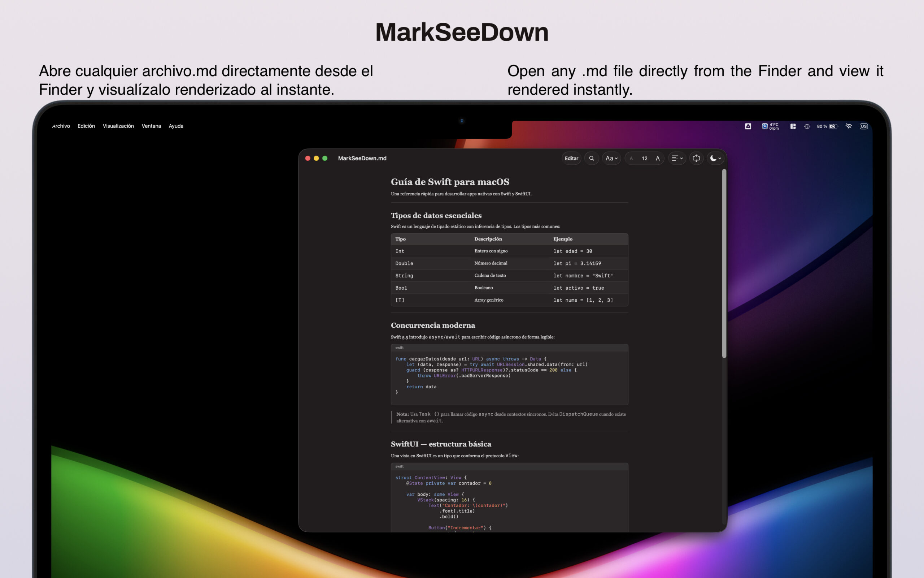Image resolution: width=924 pixels, height=578 pixels.
Task: Click the heading "Concurrencia moderna"
Action: [x=433, y=325]
